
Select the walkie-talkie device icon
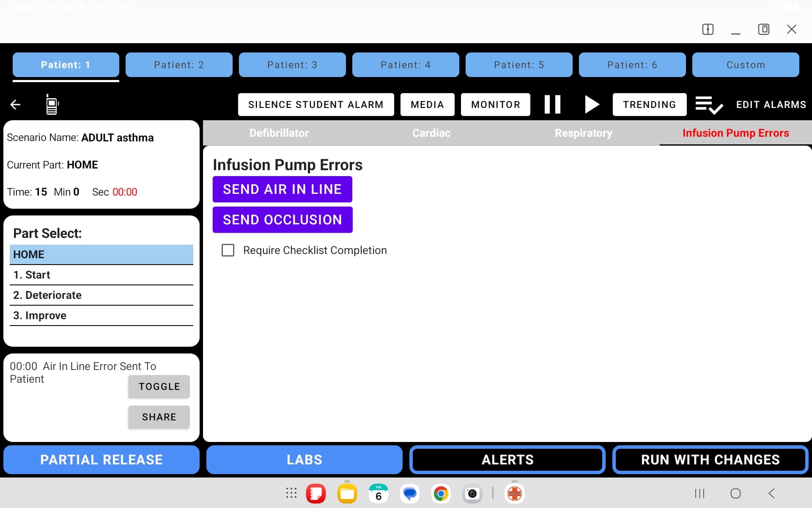(51, 105)
